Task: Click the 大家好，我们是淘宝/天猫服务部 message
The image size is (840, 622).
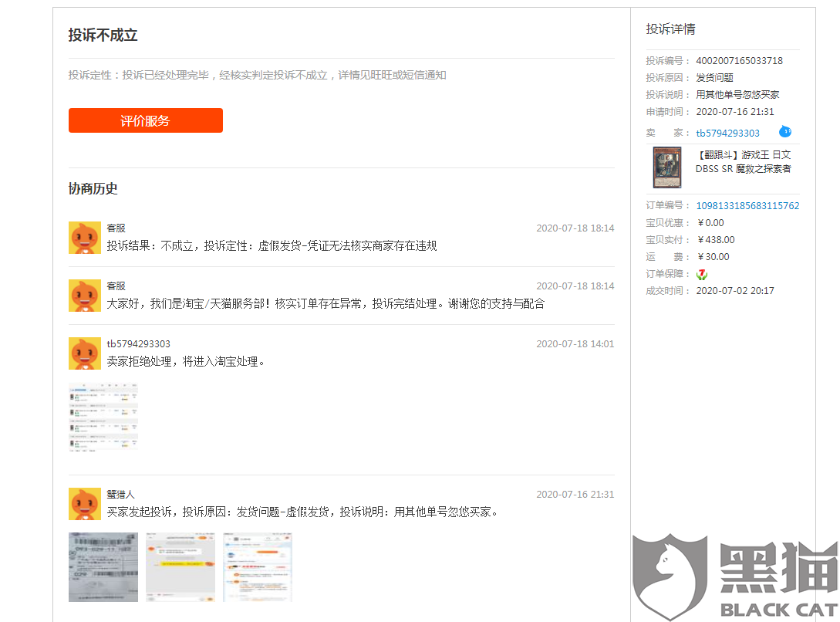Action: [x=326, y=304]
